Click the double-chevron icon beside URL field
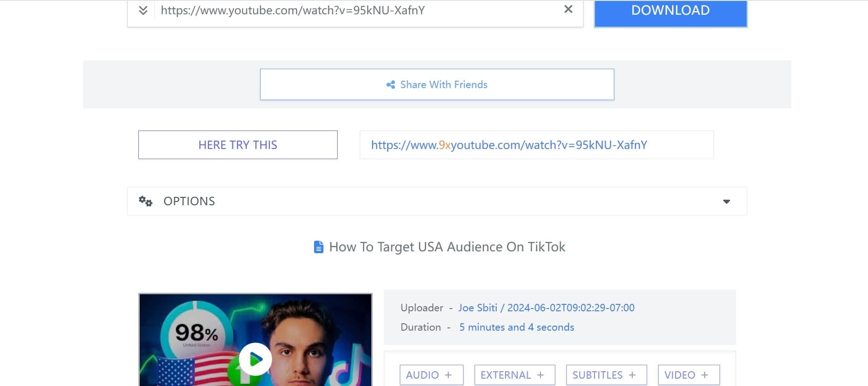This screenshot has height=386, width=868. point(143,11)
